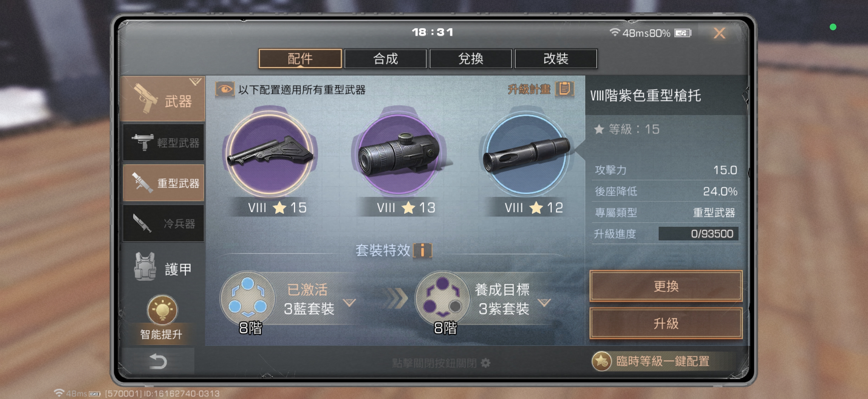Select the 輕型武器 category
The width and height of the screenshot is (868, 399).
click(x=163, y=142)
